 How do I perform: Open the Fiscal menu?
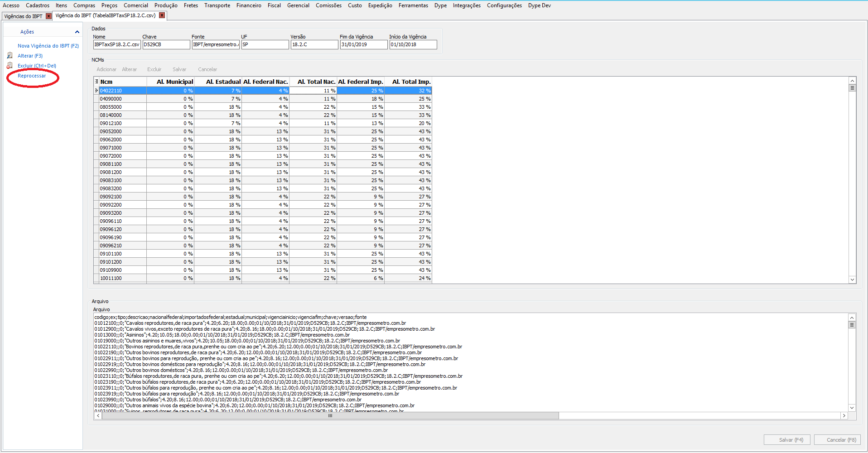tap(274, 5)
